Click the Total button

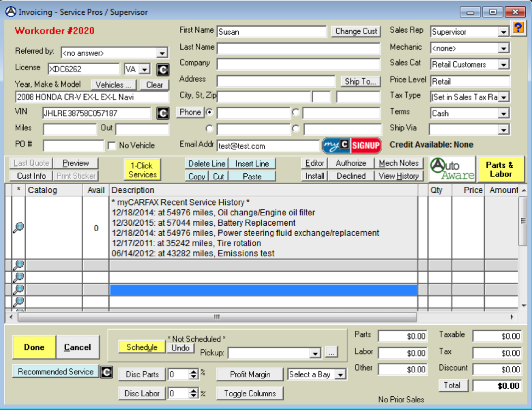(452, 385)
